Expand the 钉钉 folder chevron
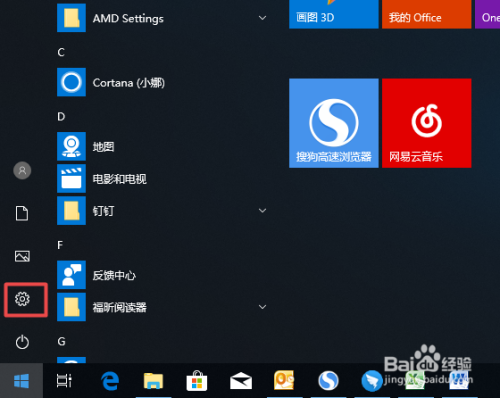500x398 pixels. click(x=263, y=210)
